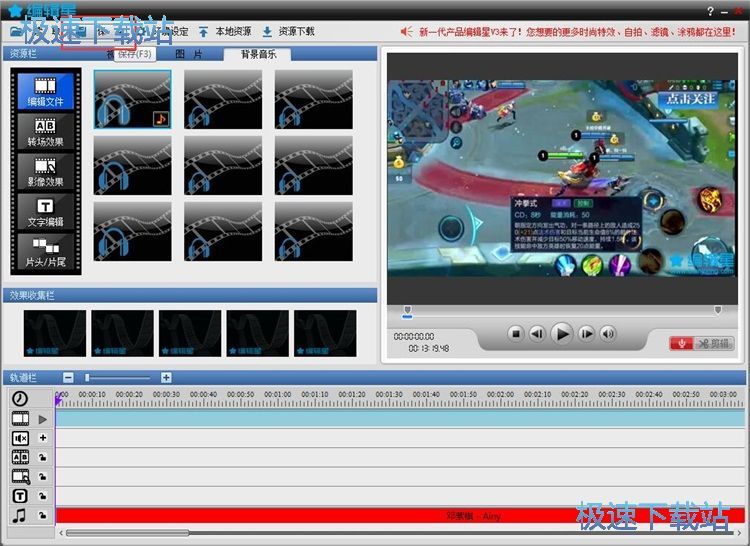Open the 文字编辑 text editing panel
This screenshot has height=546, width=750.
(x=45, y=212)
